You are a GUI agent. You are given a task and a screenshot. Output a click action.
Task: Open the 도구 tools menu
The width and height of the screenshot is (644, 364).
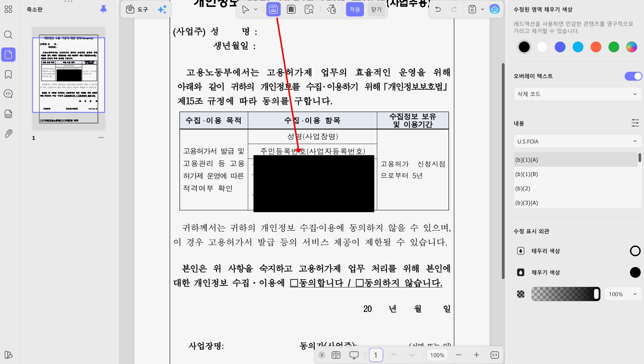(137, 10)
